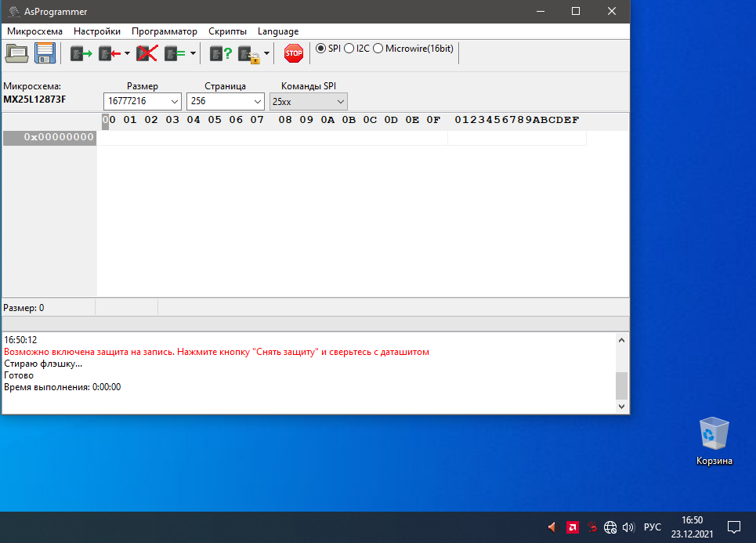Click the Erase chip red-cross icon
Screen dimensions: 756x543
147,53
